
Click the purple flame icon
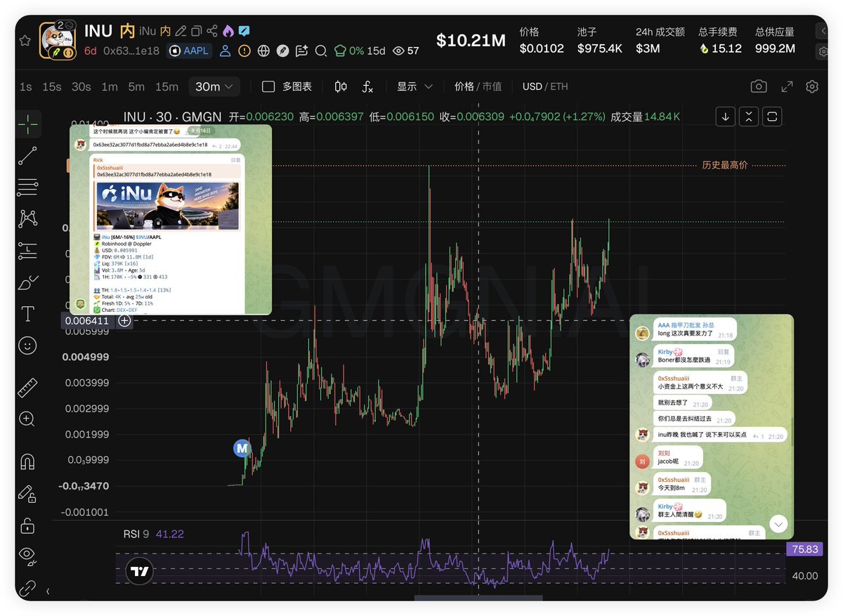228,32
